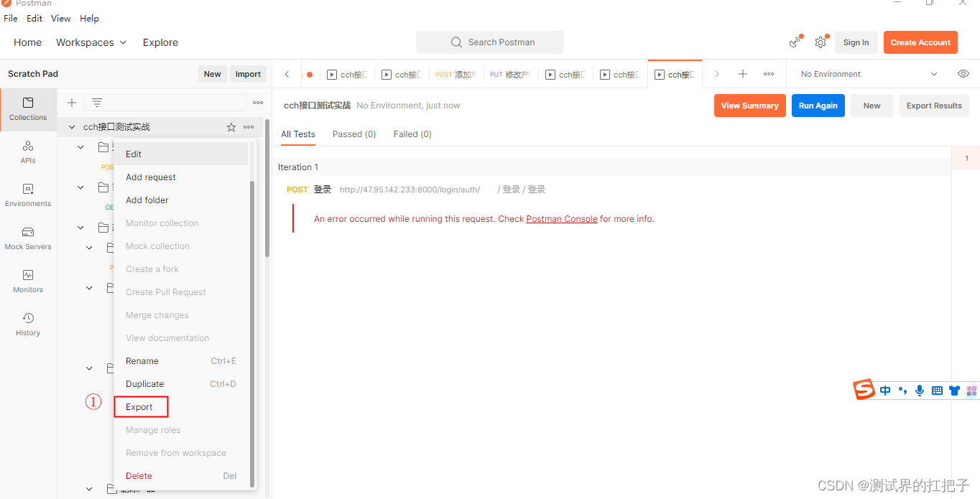Open the Mock Servers panel
This screenshot has width=980, height=499.
point(27,238)
